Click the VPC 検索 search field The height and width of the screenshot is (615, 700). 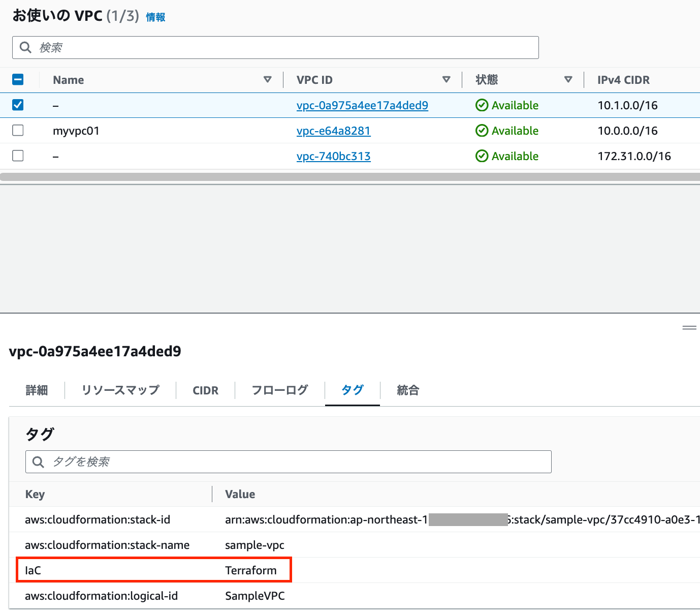(x=275, y=47)
